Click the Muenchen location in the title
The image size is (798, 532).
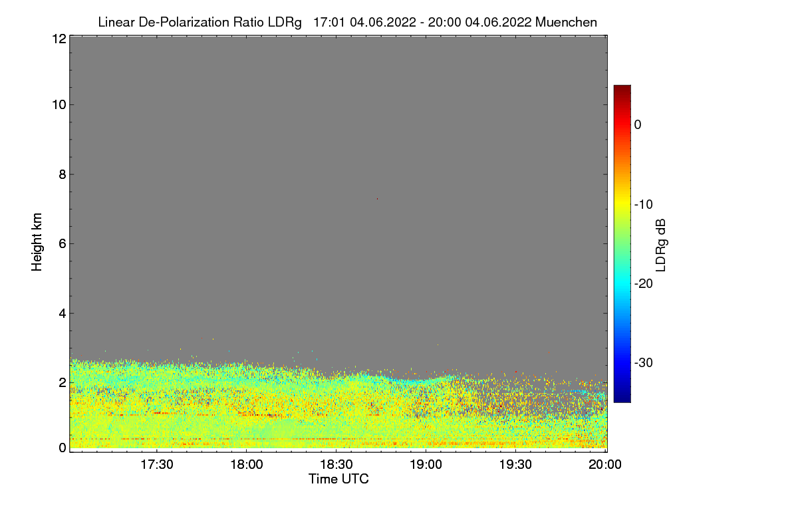pyautogui.click(x=566, y=23)
